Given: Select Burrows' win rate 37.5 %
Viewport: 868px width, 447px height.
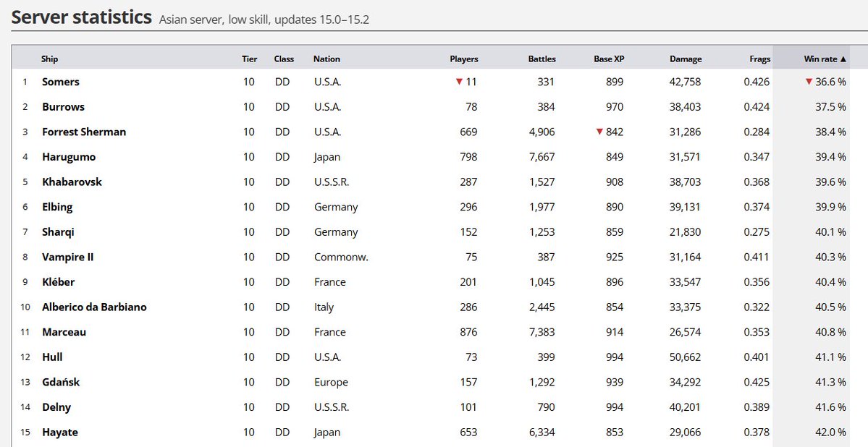Looking at the screenshot, I should tap(830, 107).
